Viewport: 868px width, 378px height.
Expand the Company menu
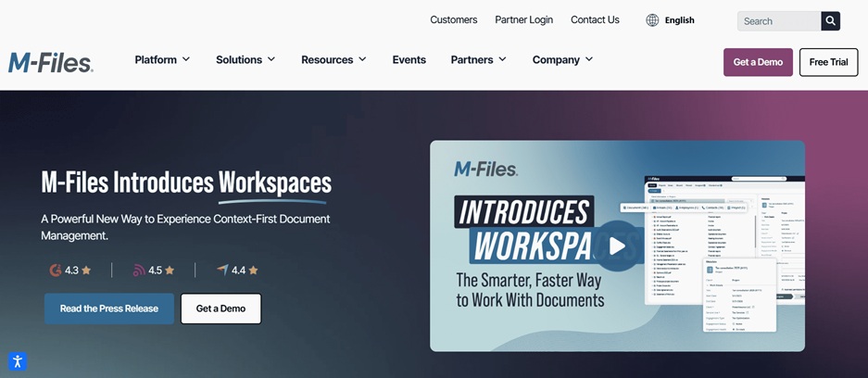tap(562, 59)
